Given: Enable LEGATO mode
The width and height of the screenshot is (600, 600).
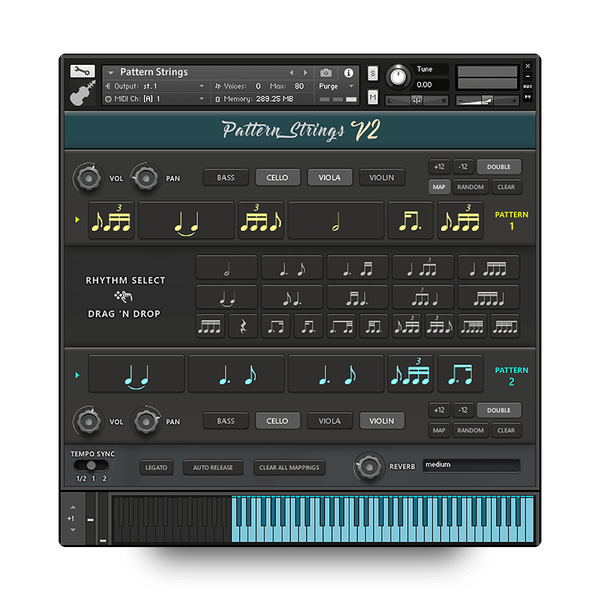Looking at the screenshot, I should (x=156, y=467).
